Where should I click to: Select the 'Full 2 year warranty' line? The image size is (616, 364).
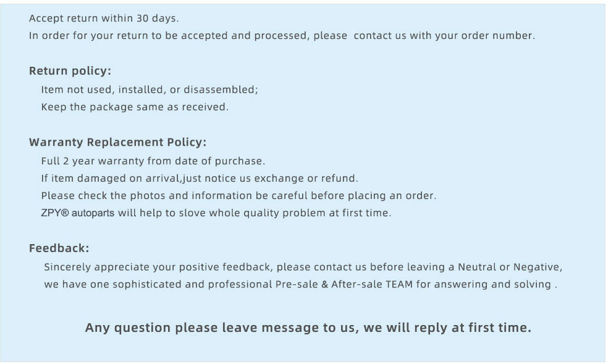click(x=153, y=161)
